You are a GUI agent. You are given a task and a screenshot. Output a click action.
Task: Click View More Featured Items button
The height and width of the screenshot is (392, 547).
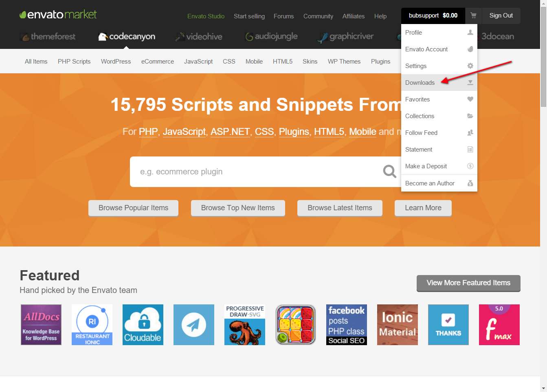[468, 283]
